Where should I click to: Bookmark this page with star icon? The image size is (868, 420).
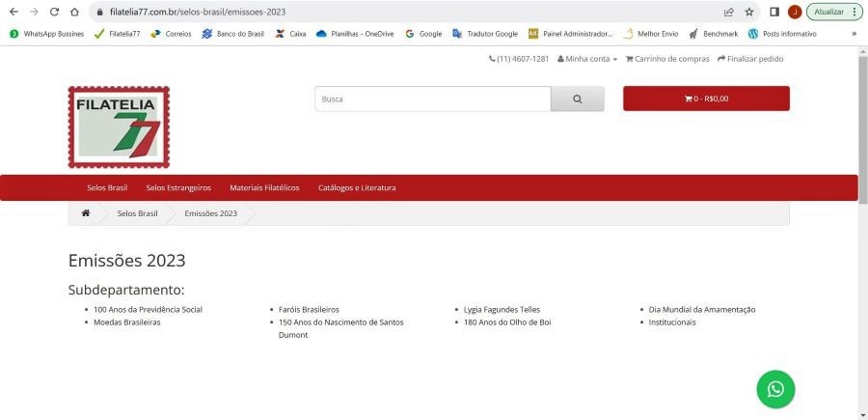749,12
